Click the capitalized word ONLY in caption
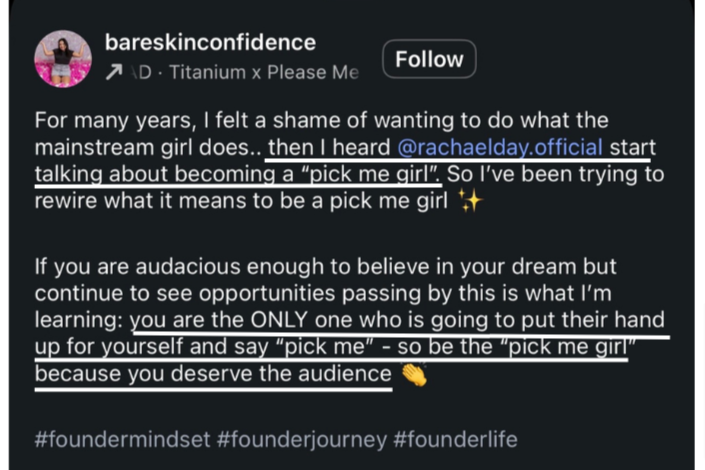This screenshot has height=470, width=705. 279,320
